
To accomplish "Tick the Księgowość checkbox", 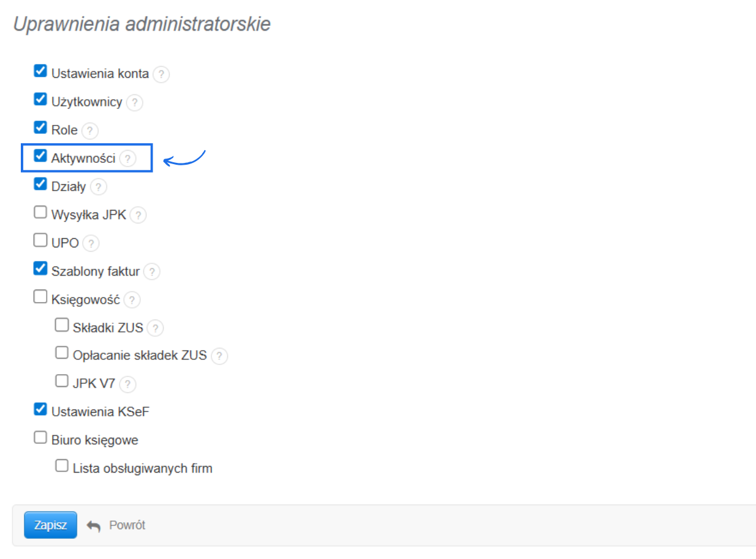I will click(x=40, y=297).
